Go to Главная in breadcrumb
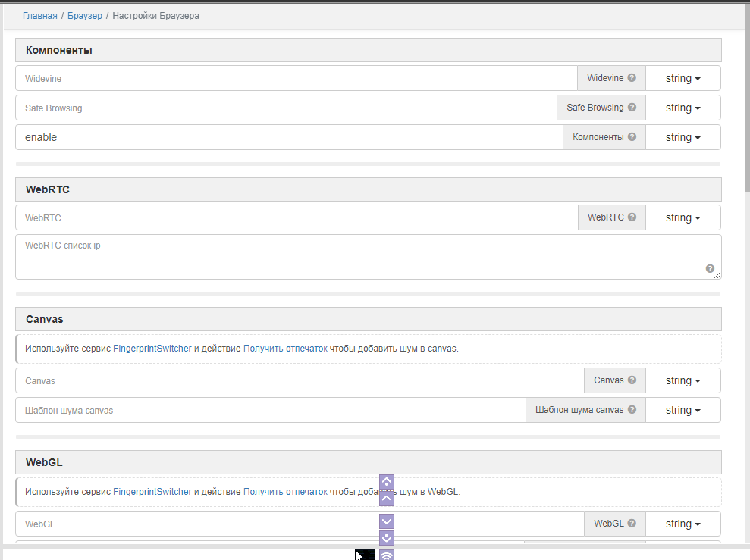This screenshot has height=560, width=750. click(39, 15)
